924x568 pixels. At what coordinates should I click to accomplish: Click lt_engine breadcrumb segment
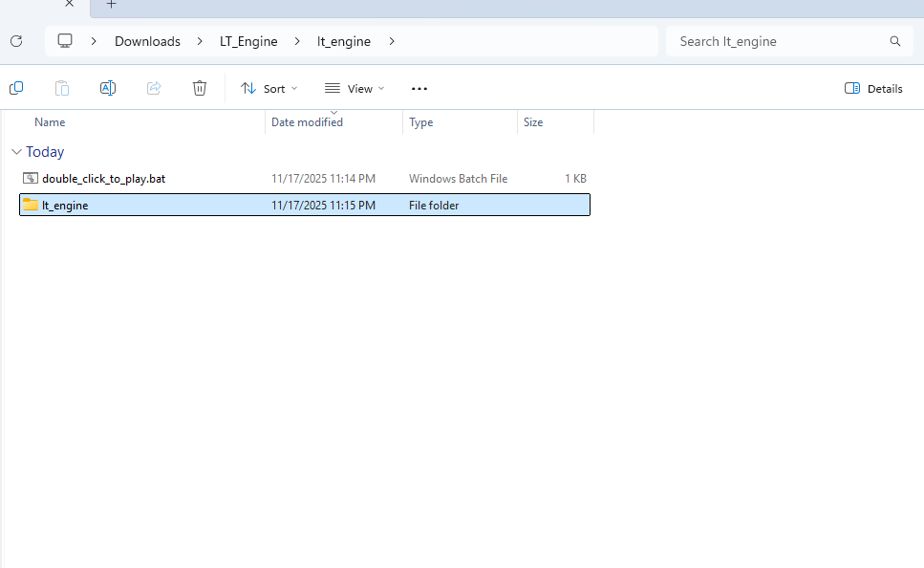pos(344,41)
